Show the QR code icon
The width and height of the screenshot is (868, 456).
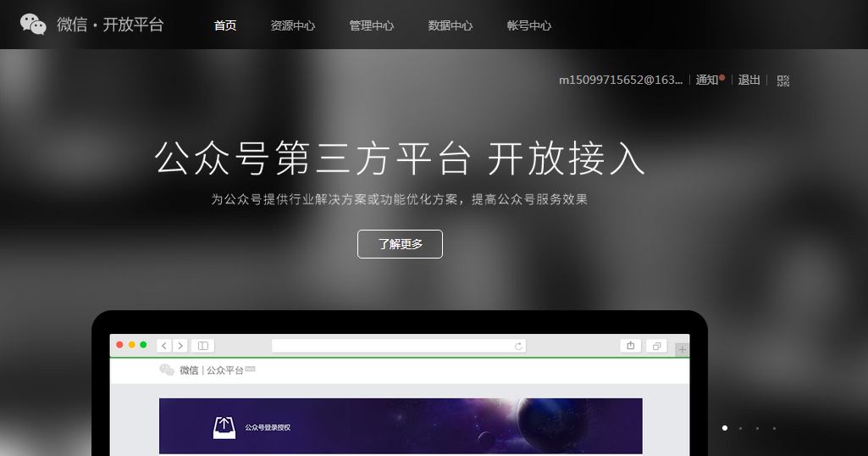pyautogui.click(x=783, y=81)
